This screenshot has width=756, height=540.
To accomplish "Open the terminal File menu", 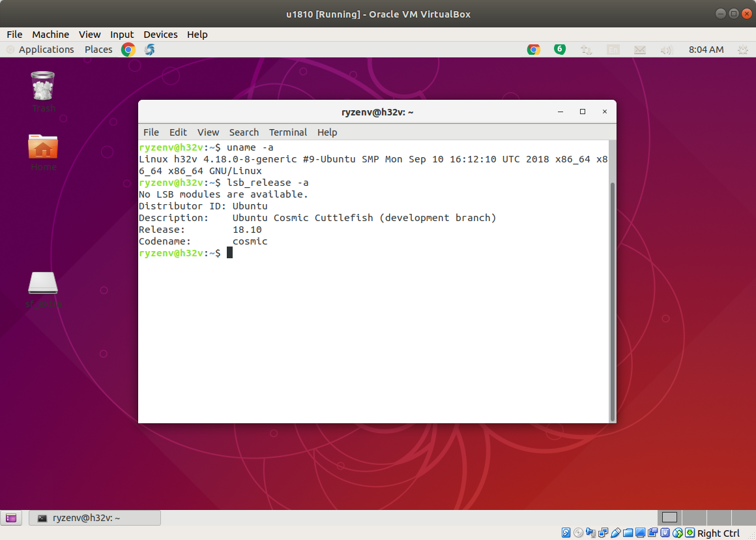I will tap(151, 132).
